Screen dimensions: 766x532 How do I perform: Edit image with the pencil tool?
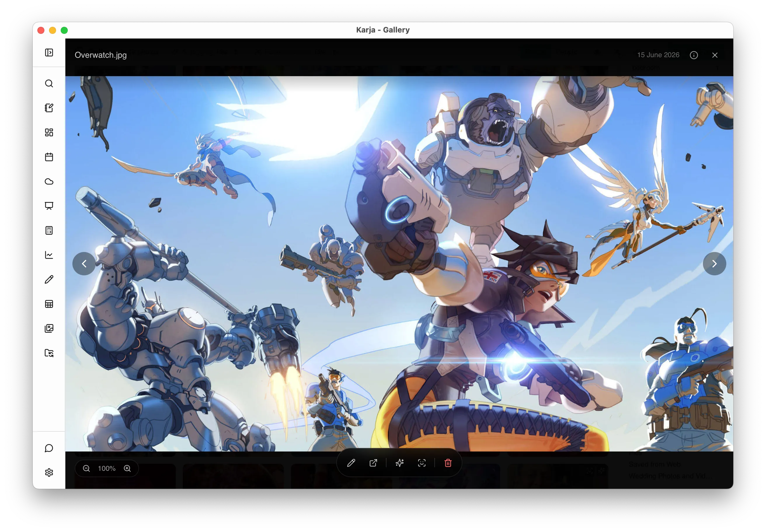coord(351,463)
